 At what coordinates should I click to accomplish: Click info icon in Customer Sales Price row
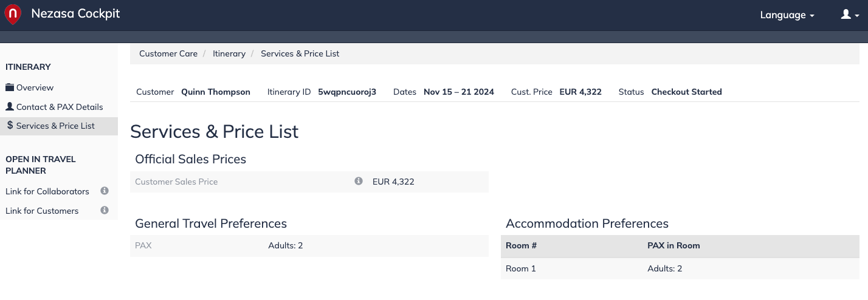pyautogui.click(x=359, y=181)
